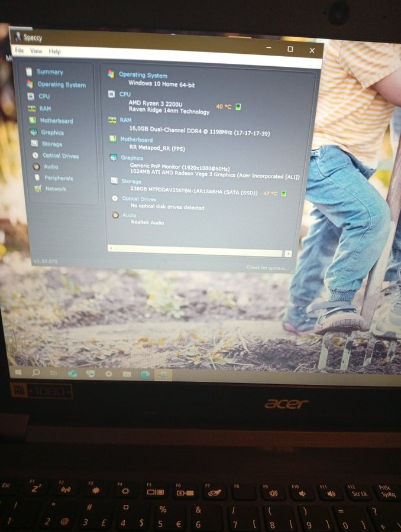
Task: Open the CPU section in sidebar
Action: pos(44,96)
